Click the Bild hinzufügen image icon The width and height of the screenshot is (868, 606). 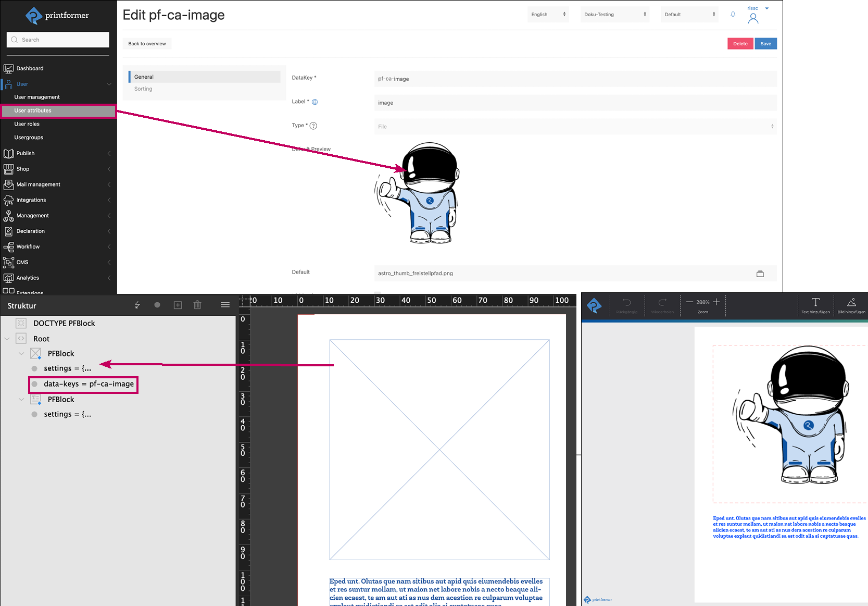(851, 303)
